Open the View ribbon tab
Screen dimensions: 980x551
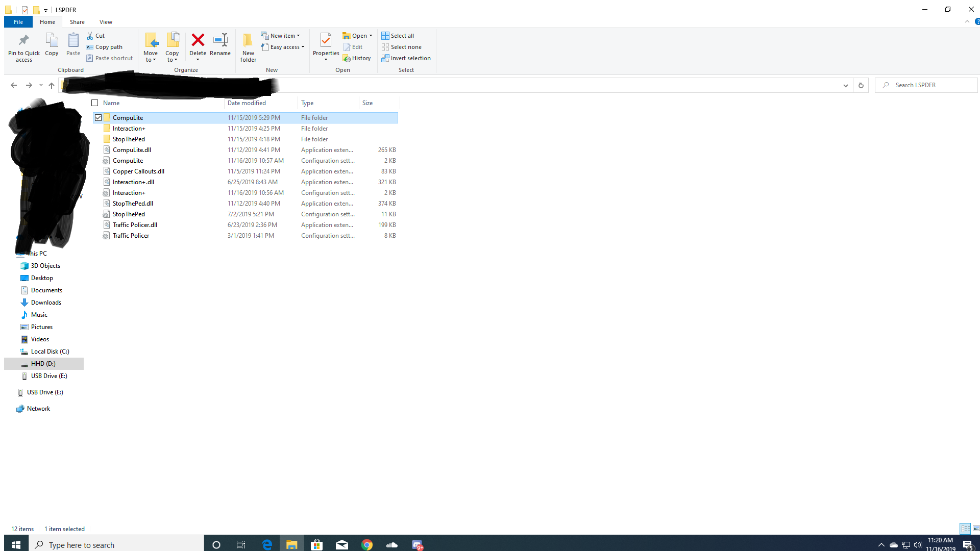point(106,22)
